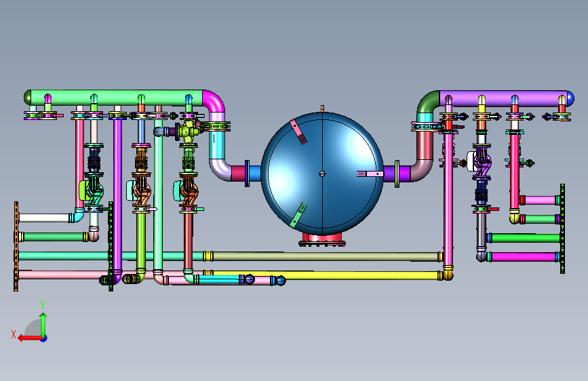
Task: Select the tall pink vertical pipe on the right
Action: click(448, 199)
